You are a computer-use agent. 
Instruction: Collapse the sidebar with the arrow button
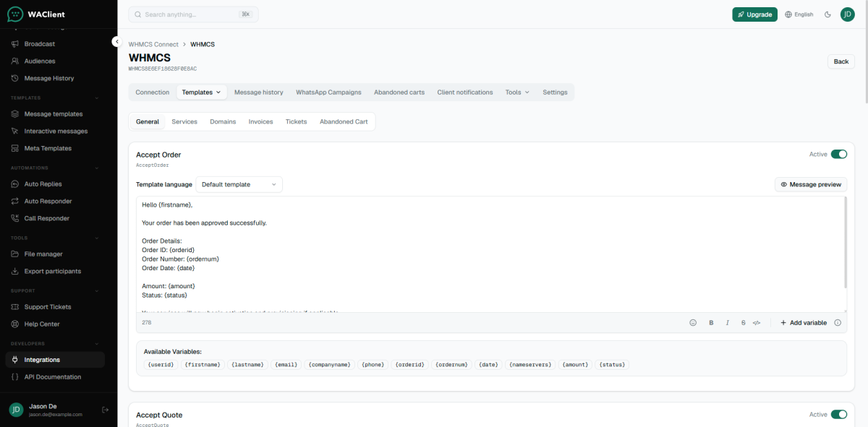pyautogui.click(x=116, y=42)
